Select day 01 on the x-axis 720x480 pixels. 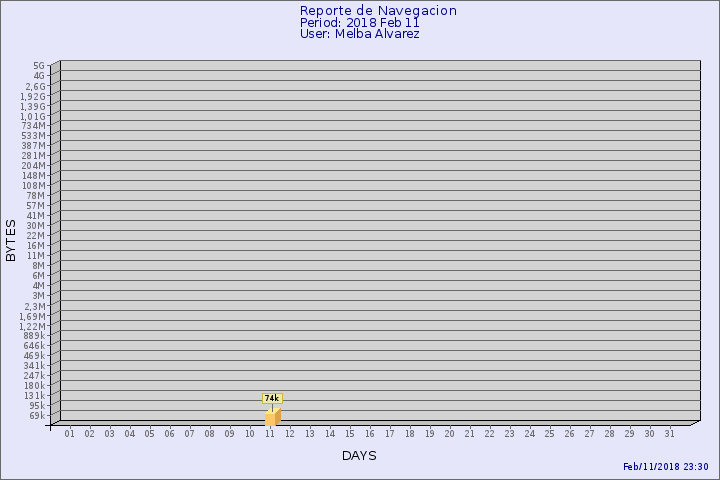(70, 433)
